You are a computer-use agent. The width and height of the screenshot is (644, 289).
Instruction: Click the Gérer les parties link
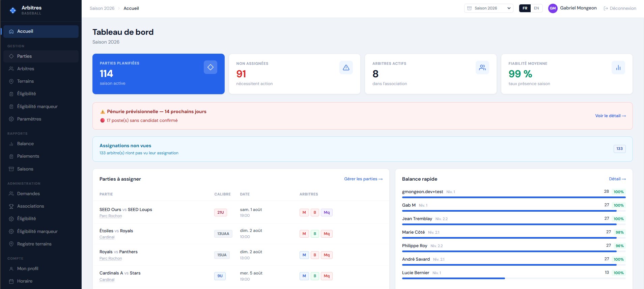coord(363,179)
